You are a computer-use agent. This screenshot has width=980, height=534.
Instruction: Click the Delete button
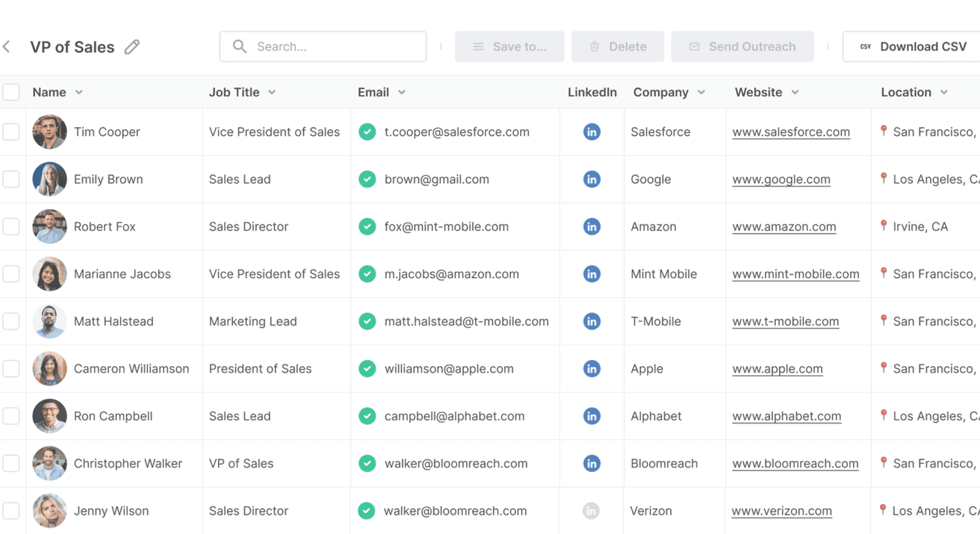(x=618, y=47)
